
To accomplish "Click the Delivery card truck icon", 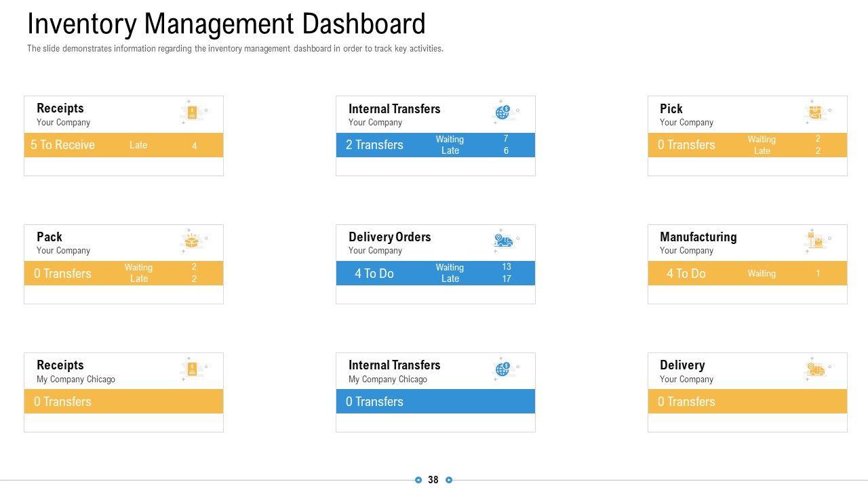I will click(x=815, y=369).
